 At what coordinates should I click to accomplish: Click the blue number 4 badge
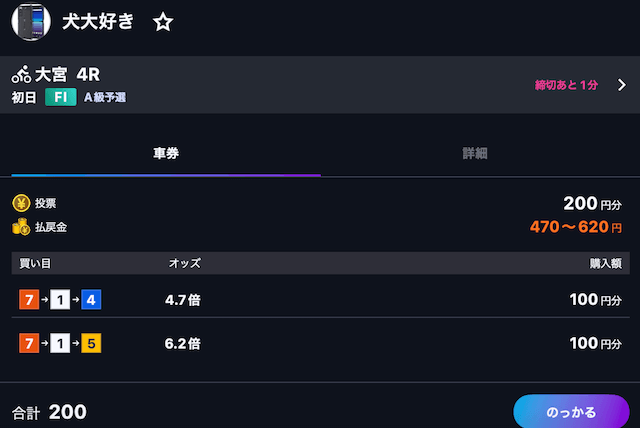[92, 299]
